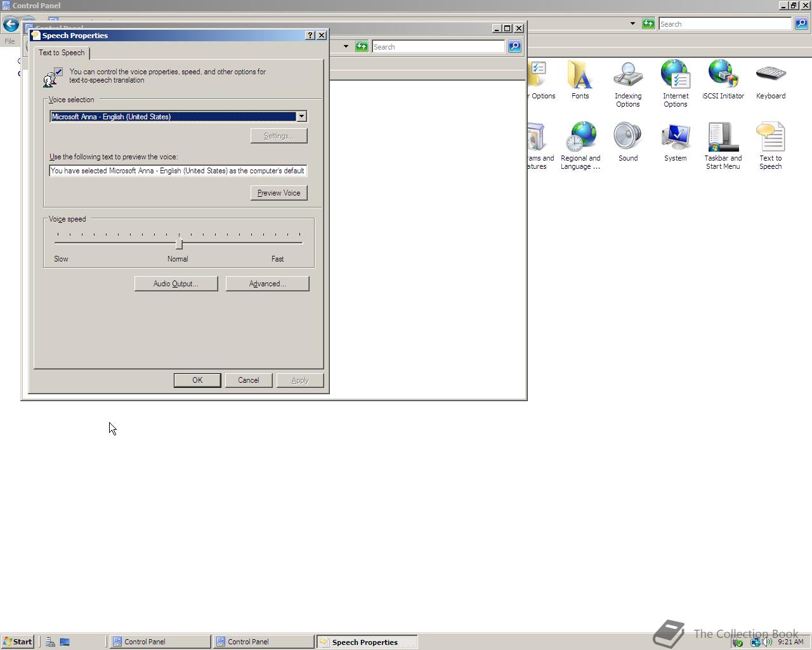Click the blue Back arrow in main Control Panel
The image size is (812, 650).
click(x=10, y=24)
